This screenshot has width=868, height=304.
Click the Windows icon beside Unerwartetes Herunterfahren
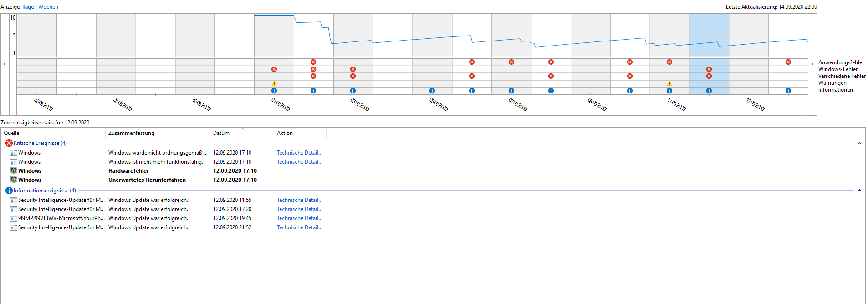pos(13,180)
